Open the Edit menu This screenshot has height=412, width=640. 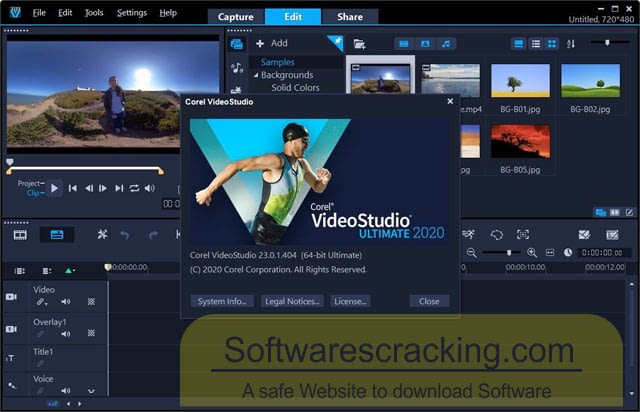pyautogui.click(x=65, y=13)
